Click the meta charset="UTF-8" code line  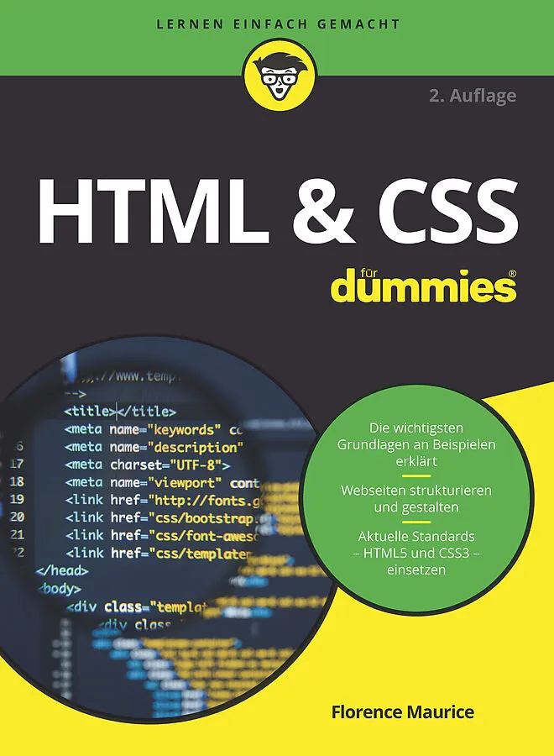click(x=147, y=465)
